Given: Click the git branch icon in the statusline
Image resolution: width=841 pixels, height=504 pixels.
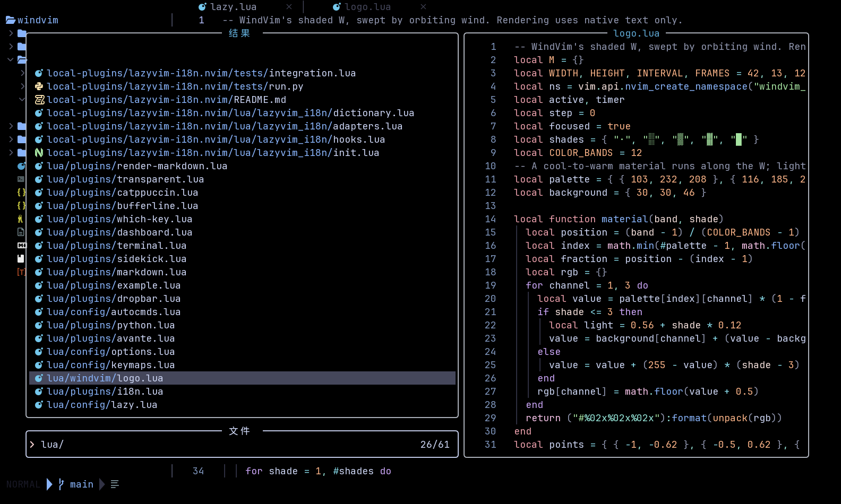Looking at the screenshot, I should (x=61, y=484).
